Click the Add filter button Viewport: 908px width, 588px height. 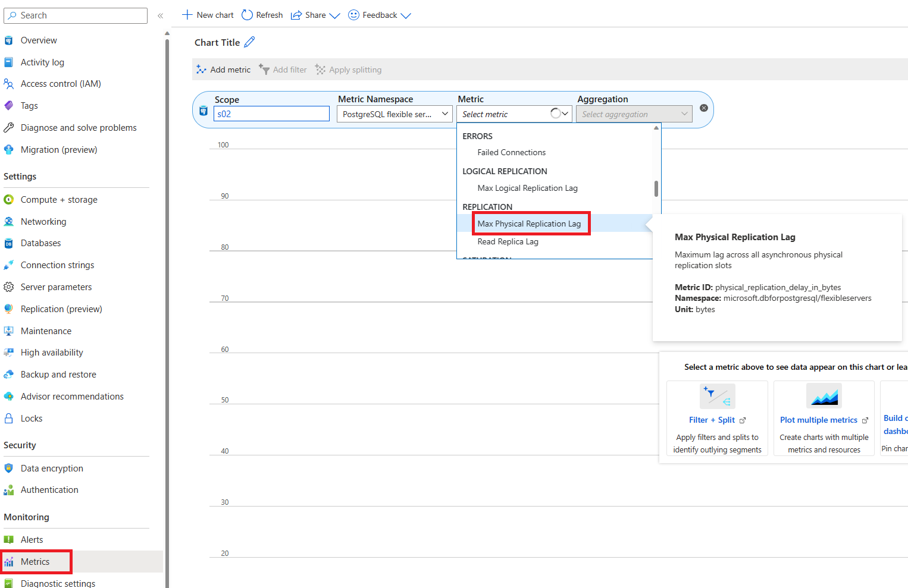click(x=283, y=70)
